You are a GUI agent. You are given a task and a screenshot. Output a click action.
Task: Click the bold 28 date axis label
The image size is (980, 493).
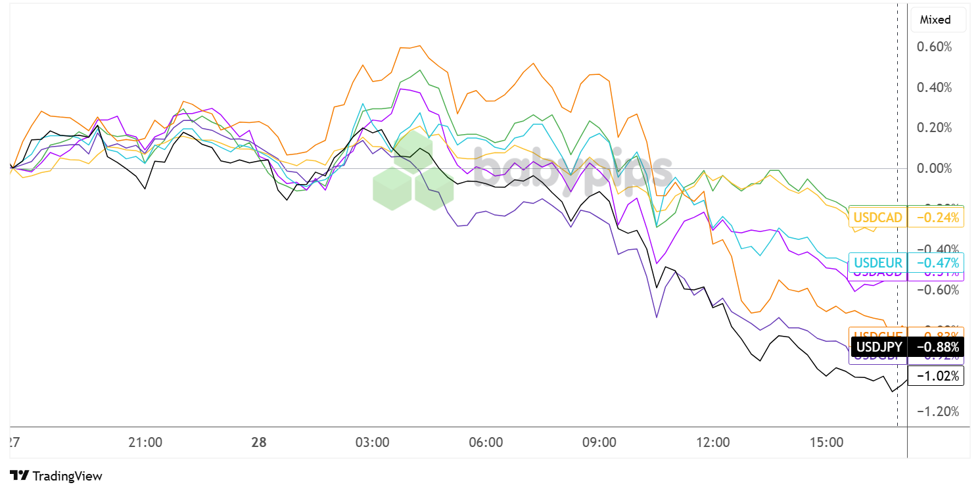pos(259,442)
